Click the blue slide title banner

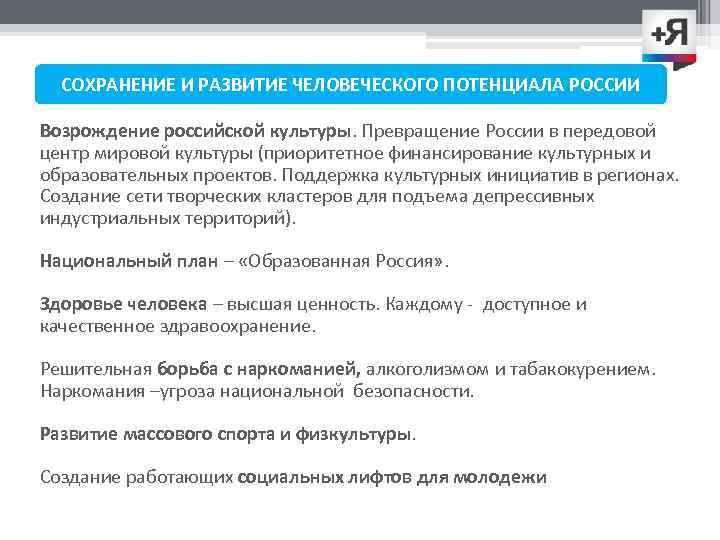coord(351,84)
